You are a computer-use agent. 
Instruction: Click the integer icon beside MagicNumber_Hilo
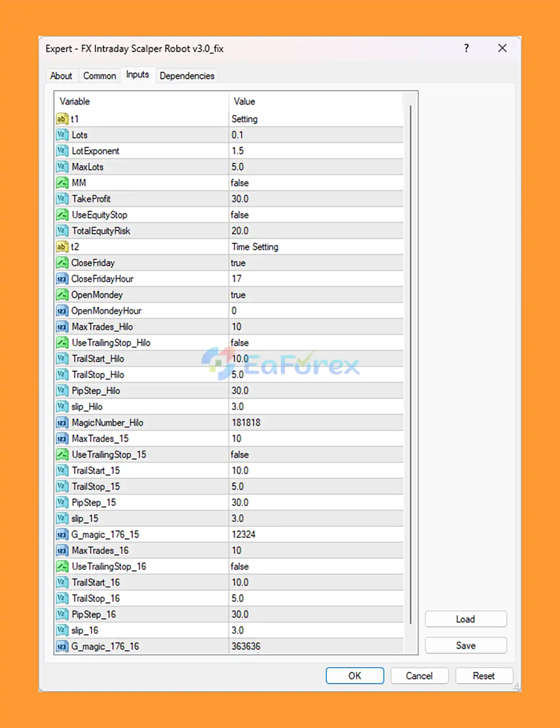coord(62,423)
